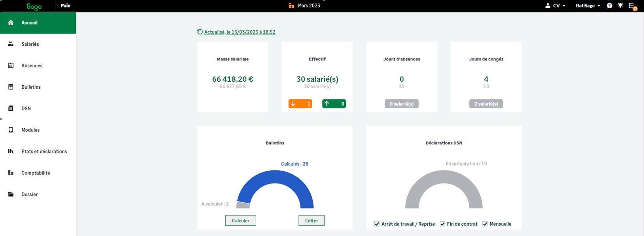The width and height of the screenshot is (644, 236).
Task: Click the ledger icon beside Comptabilité
Action: [x=11, y=173]
